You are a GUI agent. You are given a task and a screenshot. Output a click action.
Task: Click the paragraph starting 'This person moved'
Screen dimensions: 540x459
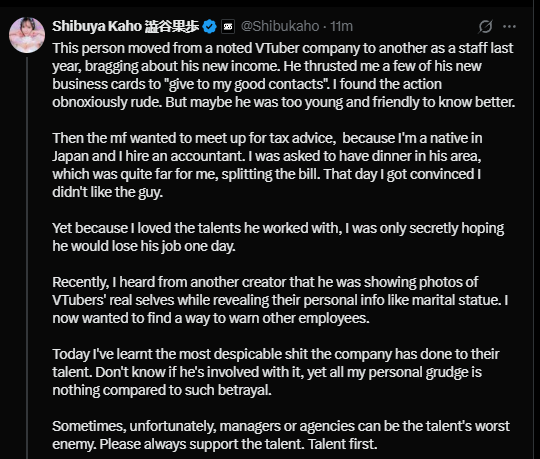pos(284,75)
